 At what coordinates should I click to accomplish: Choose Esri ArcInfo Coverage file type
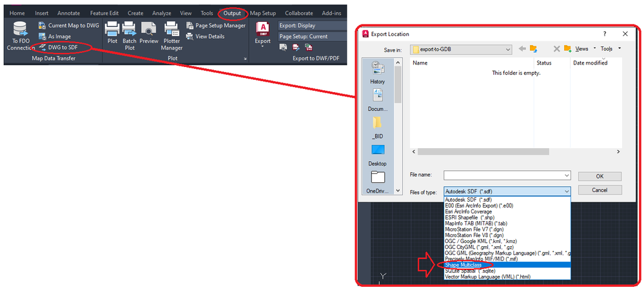tap(507, 211)
